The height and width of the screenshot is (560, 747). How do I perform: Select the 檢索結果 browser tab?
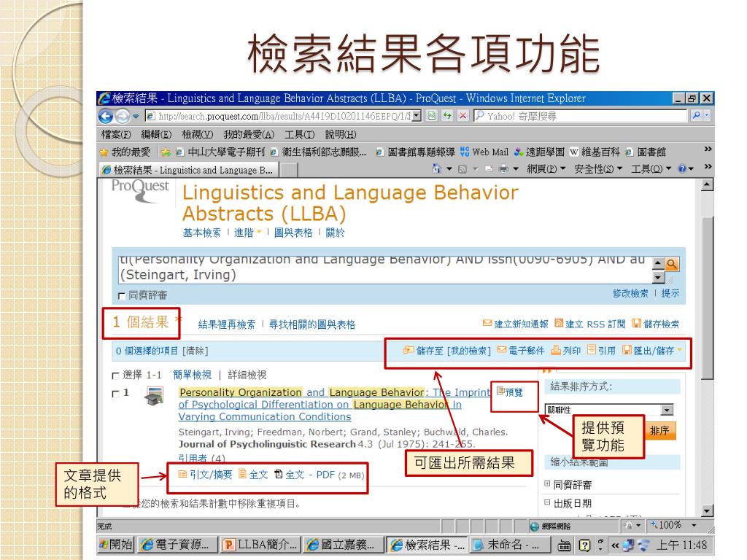point(189,170)
